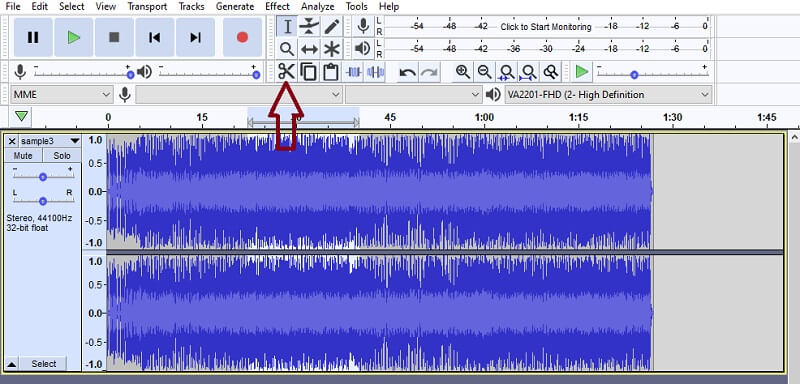Image resolution: width=800 pixels, height=384 pixels.
Task: Open VA2201-FHD playback device dropdown
Action: 608,94
